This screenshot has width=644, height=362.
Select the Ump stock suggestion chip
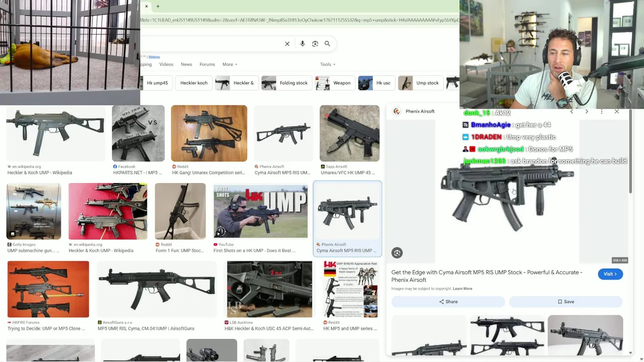(x=420, y=83)
